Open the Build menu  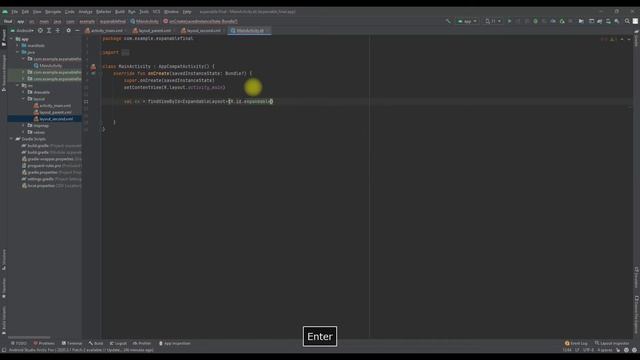(x=120, y=12)
